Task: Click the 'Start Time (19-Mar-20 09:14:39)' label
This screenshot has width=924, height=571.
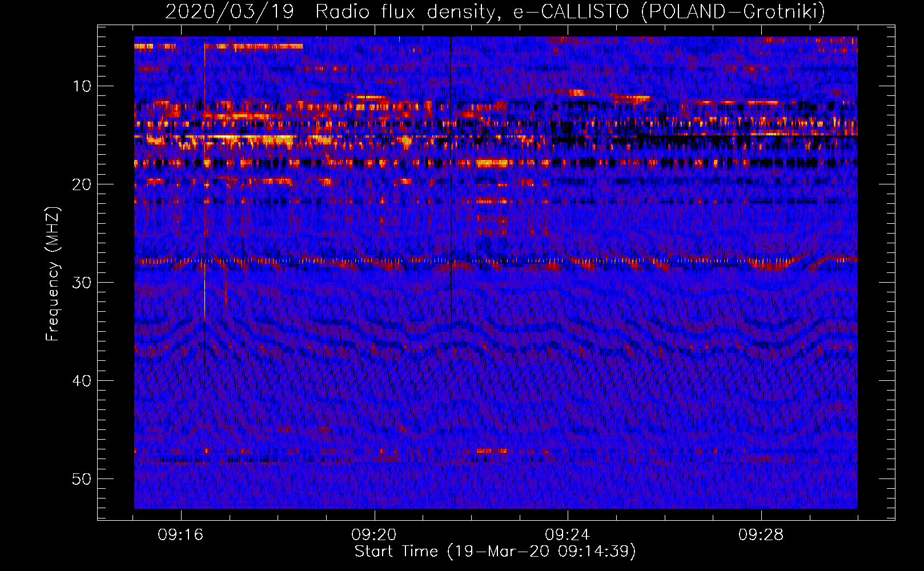Action: click(495, 552)
